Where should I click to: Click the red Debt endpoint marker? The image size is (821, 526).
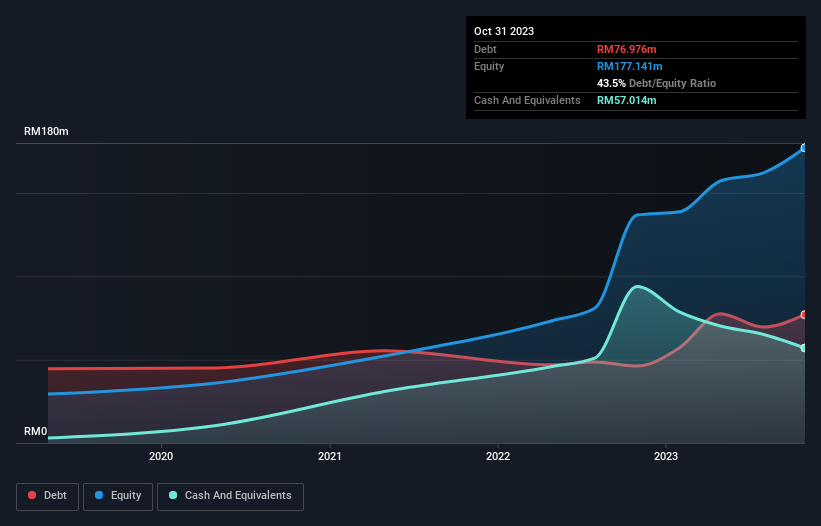(804, 315)
